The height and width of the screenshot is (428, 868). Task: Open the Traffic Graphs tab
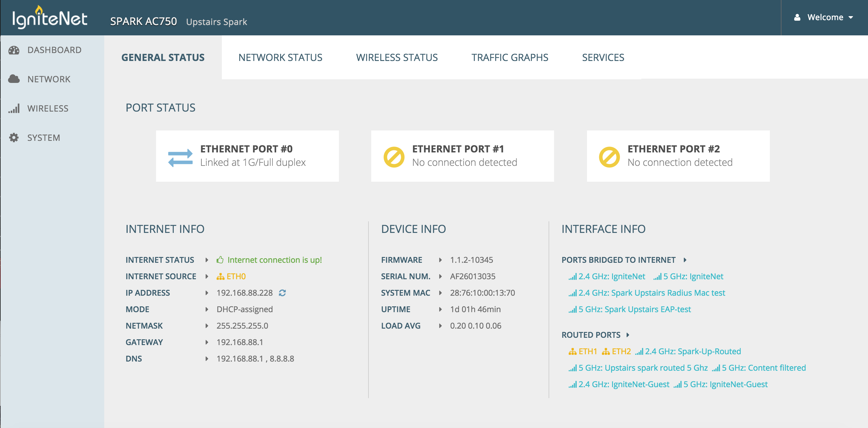tap(510, 58)
